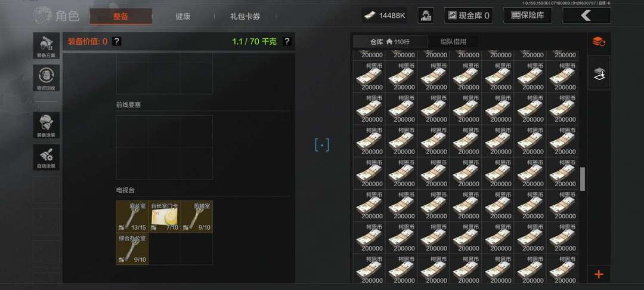The height and width of the screenshot is (290, 644).
Task: Select the 仓库 110行 tab
Action: click(390, 42)
